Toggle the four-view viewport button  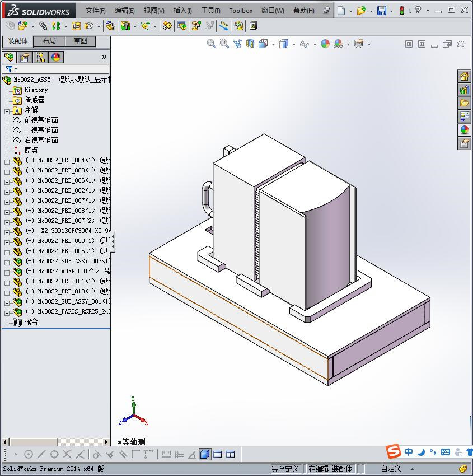click(x=230, y=454)
